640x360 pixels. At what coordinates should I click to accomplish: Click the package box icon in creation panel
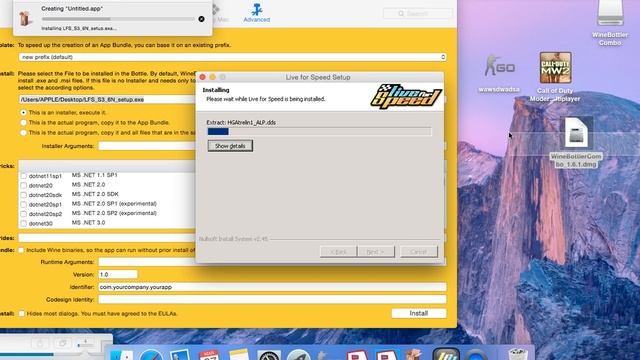pos(25,18)
